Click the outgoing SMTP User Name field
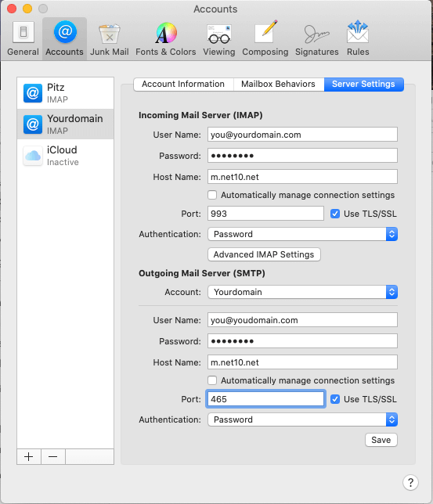The width and height of the screenshot is (433, 504). 302,320
